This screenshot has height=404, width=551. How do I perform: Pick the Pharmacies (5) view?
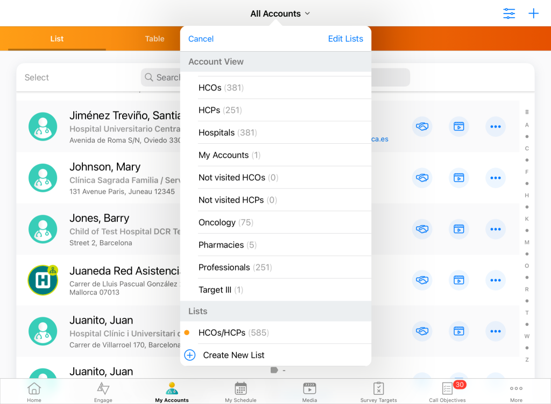click(x=276, y=245)
